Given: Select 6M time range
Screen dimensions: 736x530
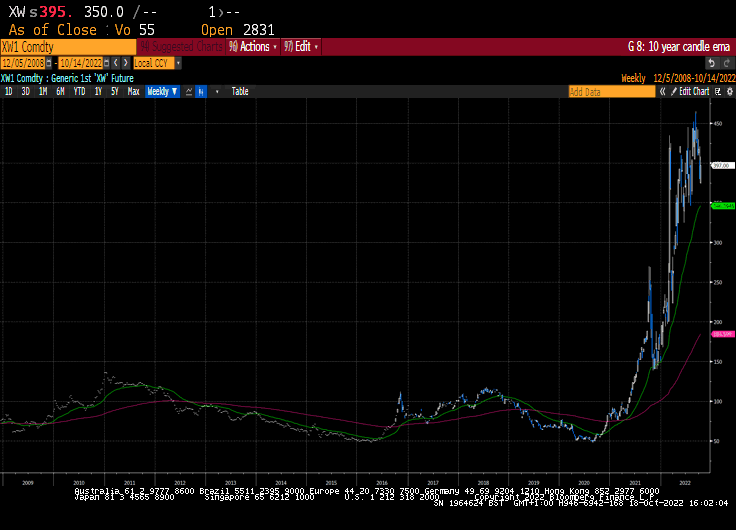Looking at the screenshot, I should point(60,92).
